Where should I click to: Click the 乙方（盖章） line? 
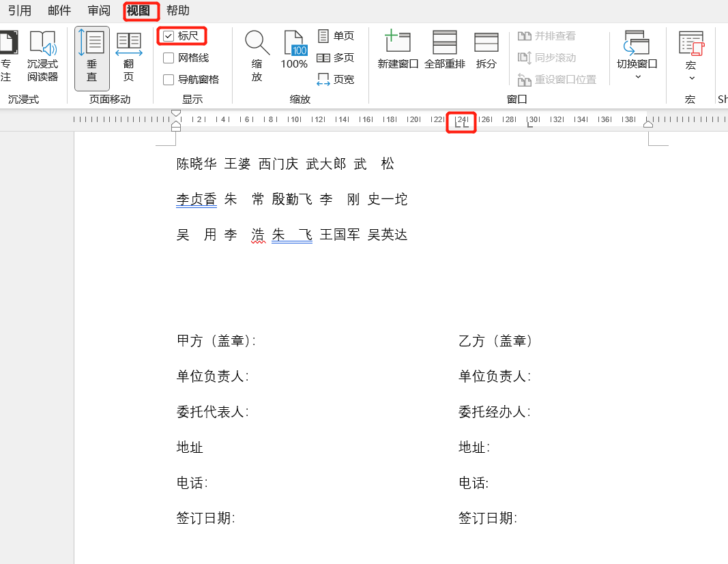pos(495,341)
